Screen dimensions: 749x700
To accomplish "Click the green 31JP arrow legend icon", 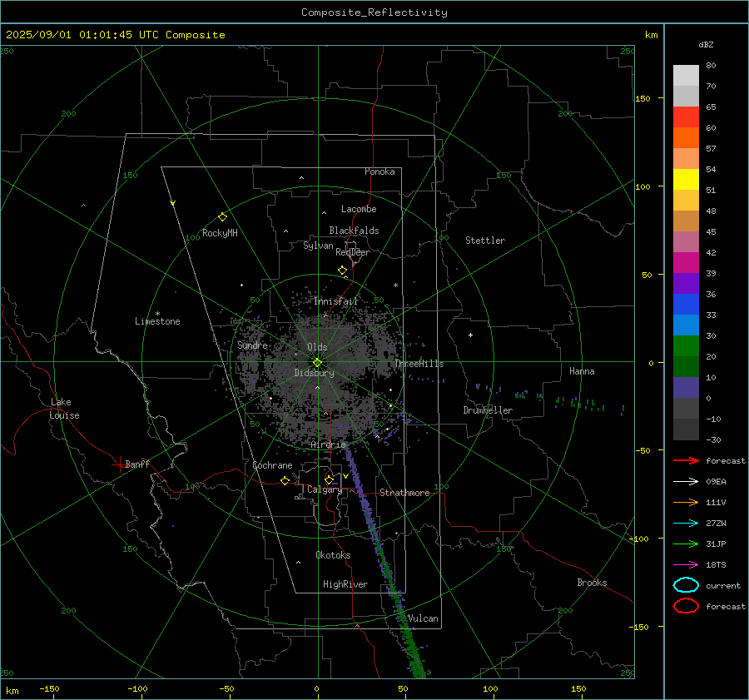I will point(686,544).
